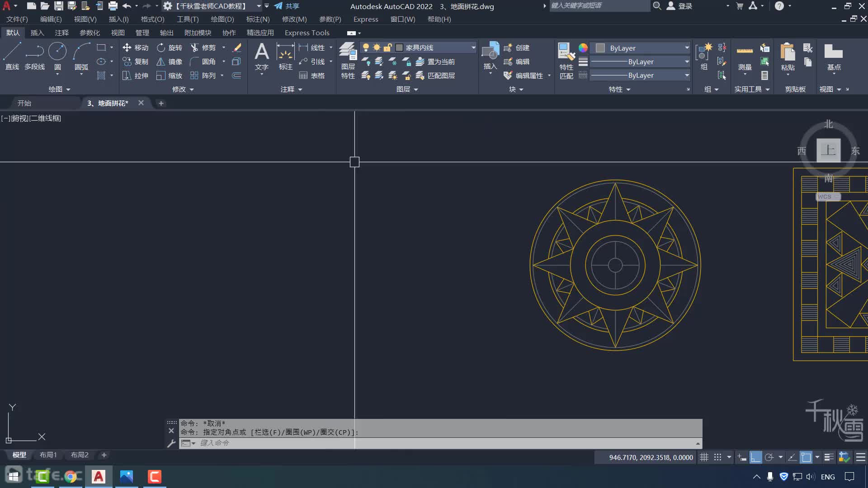Screen dimensions: 868x488
Task: Click the Trim (修剪) tool
Action: [x=203, y=47]
